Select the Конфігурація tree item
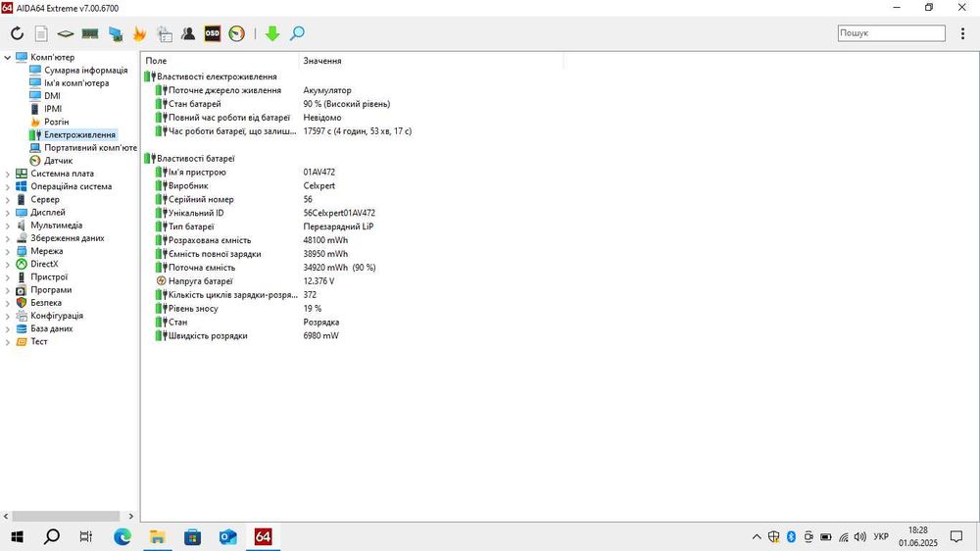 (57, 316)
